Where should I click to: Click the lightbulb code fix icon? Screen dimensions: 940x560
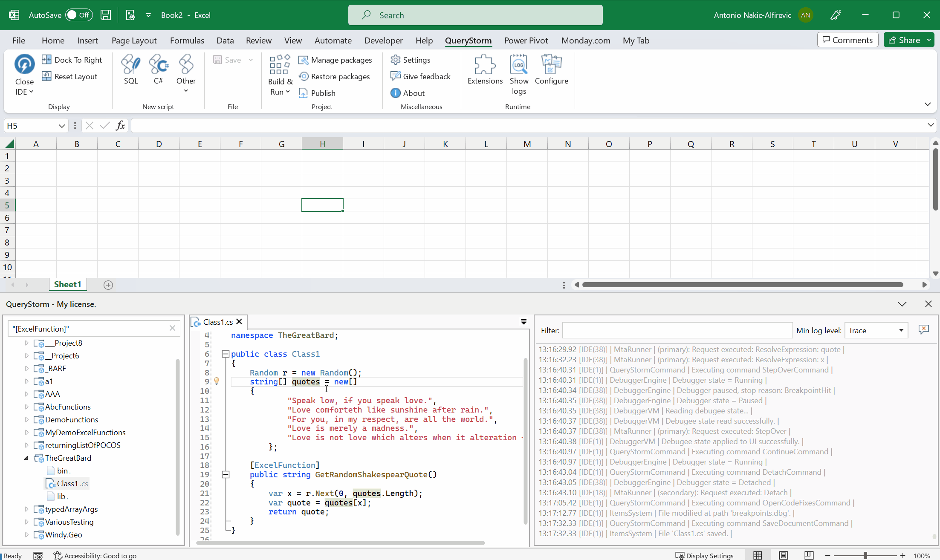click(x=217, y=381)
